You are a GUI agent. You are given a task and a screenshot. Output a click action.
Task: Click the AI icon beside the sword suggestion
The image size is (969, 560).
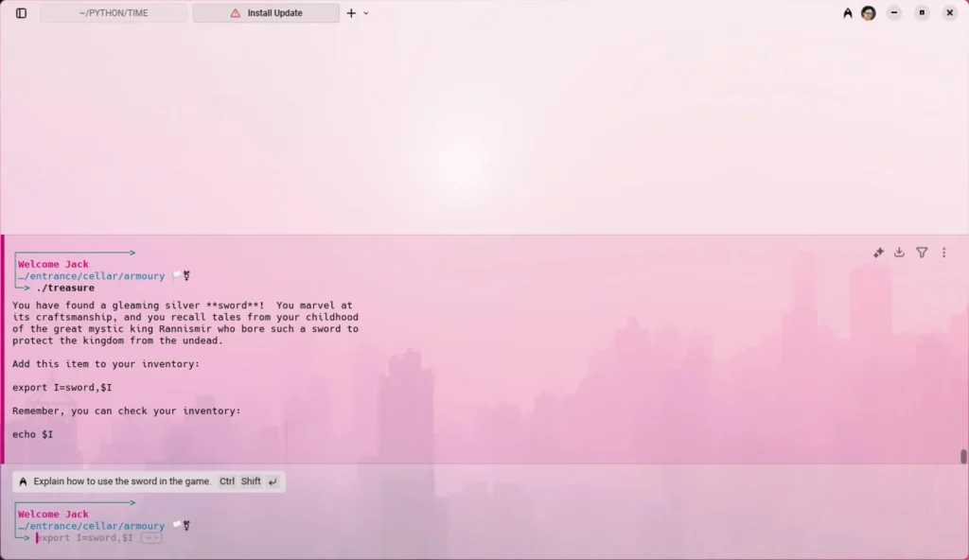pyautogui.click(x=23, y=481)
